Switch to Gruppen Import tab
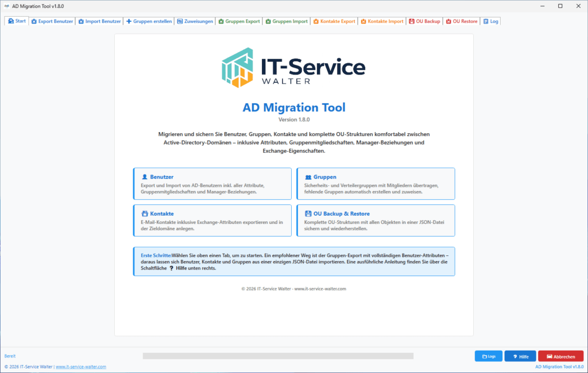The height and width of the screenshot is (373, 588). 287,21
